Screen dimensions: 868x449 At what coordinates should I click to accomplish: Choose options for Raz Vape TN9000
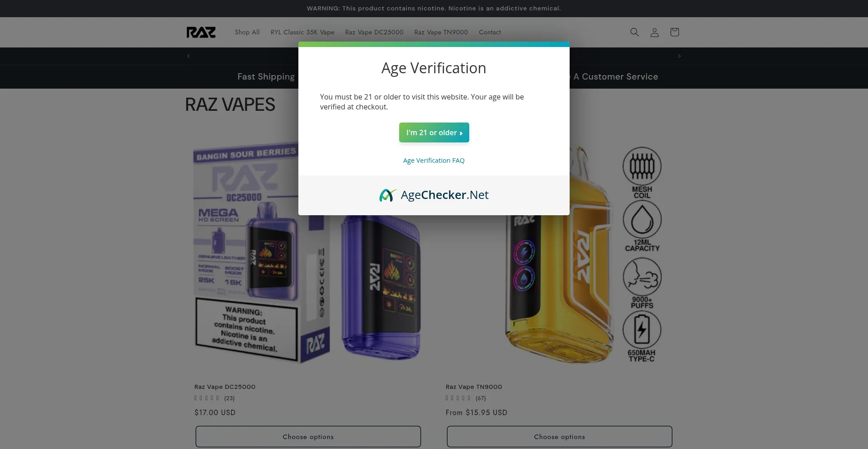[559, 436]
